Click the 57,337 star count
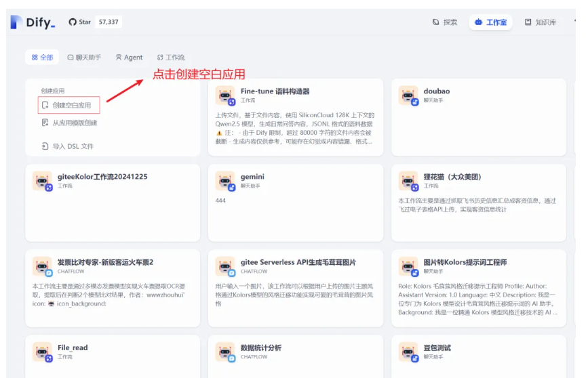 (109, 22)
